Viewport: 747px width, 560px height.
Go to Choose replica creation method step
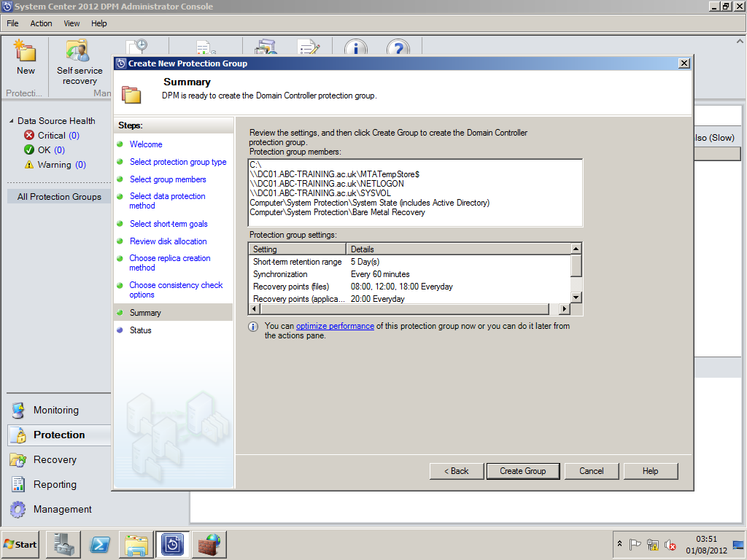click(x=169, y=262)
